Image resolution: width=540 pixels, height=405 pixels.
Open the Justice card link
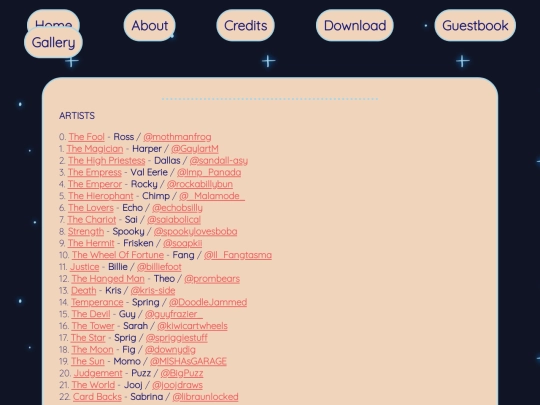coord(84,267)
